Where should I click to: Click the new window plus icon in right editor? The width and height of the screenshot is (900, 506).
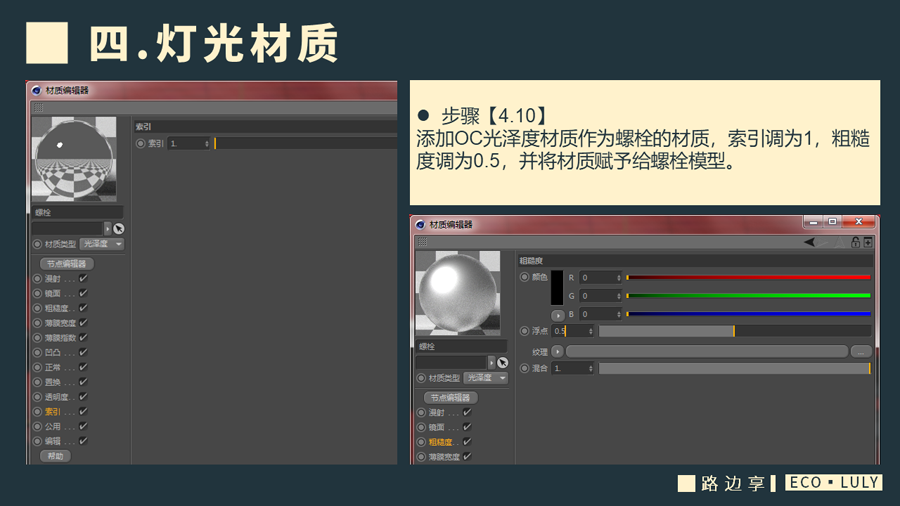tap(868, 242)
